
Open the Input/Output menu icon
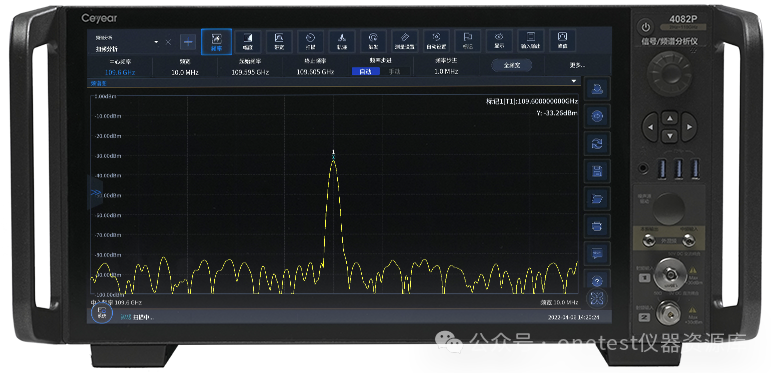pos(531,41)
